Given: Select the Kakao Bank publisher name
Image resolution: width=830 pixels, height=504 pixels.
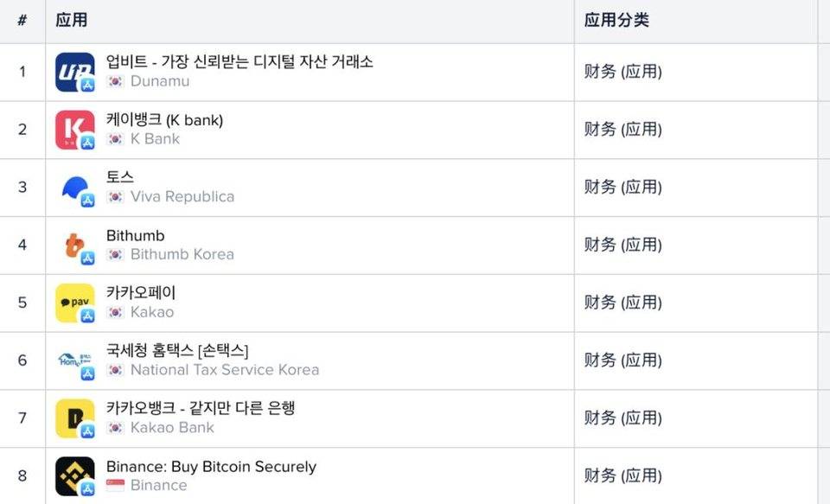Looking at the screenshot, I should click(x=172, y=428).
